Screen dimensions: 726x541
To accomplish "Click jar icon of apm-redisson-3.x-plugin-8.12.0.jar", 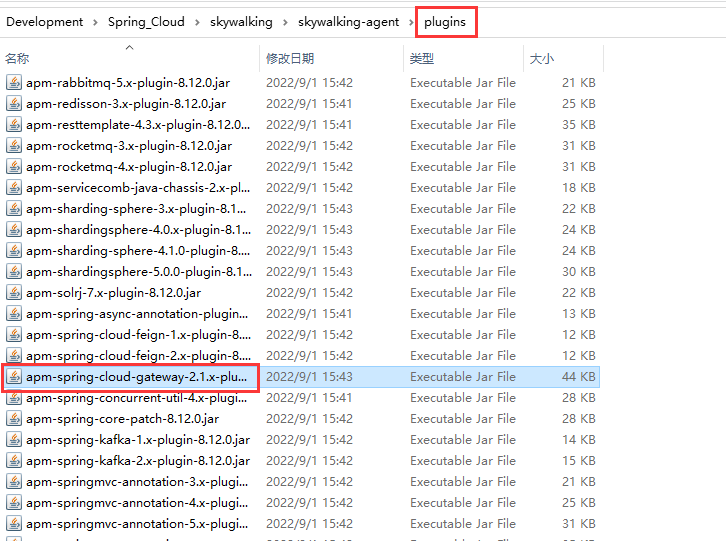I will (x=14, y=103).
